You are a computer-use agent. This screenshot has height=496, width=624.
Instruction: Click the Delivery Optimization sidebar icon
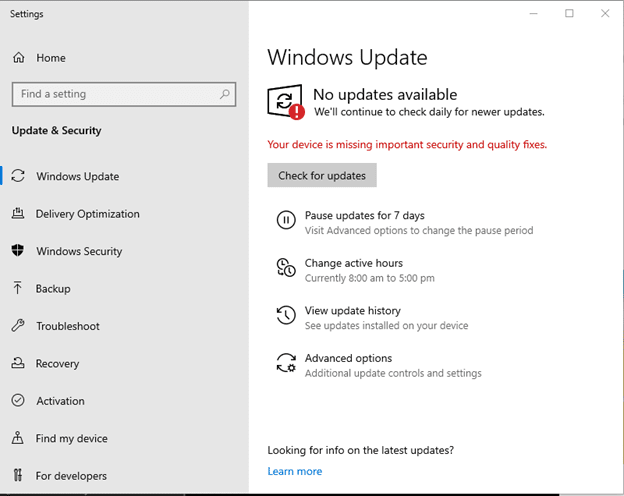point(18,214)
